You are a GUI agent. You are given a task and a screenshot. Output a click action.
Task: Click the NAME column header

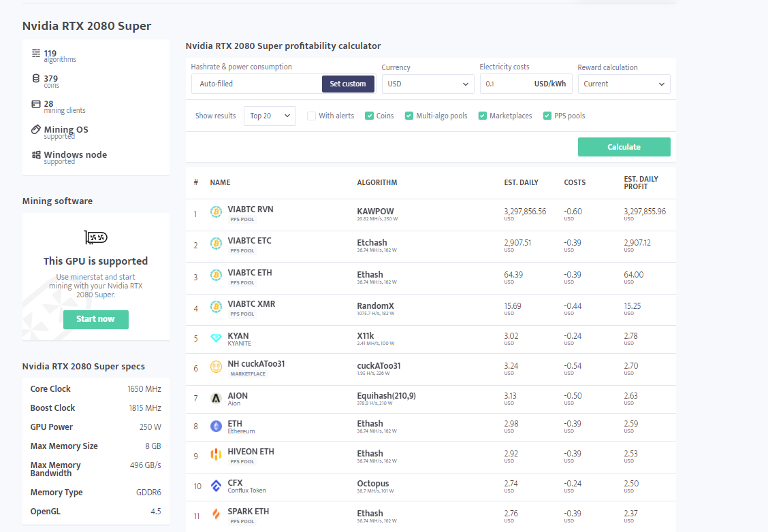coord(220,182)
